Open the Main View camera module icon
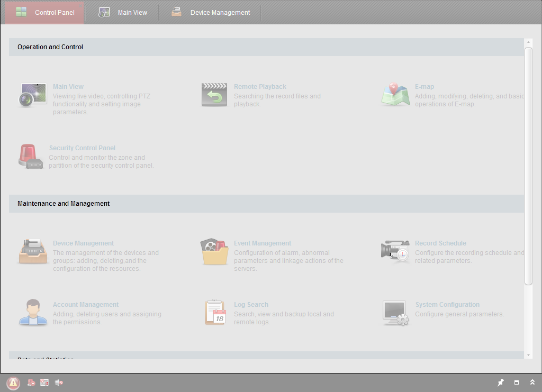Image resolution: width=542 pixels, height=392 pixels. [x=32, y=95]
